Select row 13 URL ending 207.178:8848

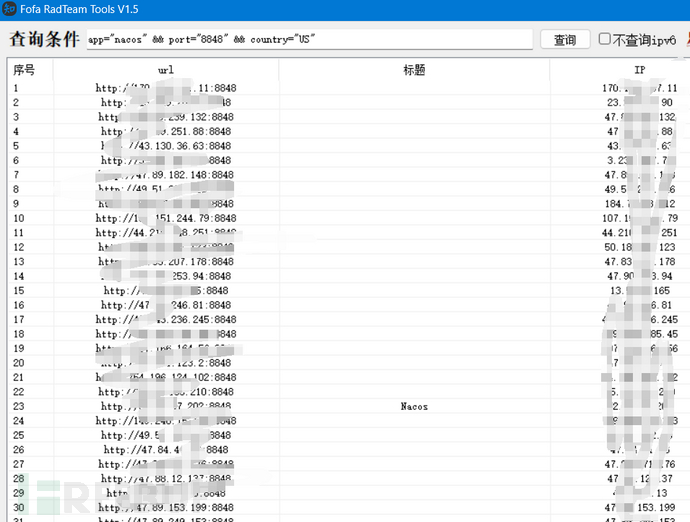coord(166,261)
